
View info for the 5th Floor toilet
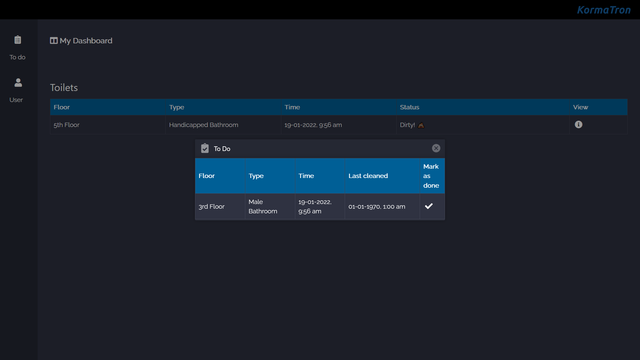tap(578, 124)
